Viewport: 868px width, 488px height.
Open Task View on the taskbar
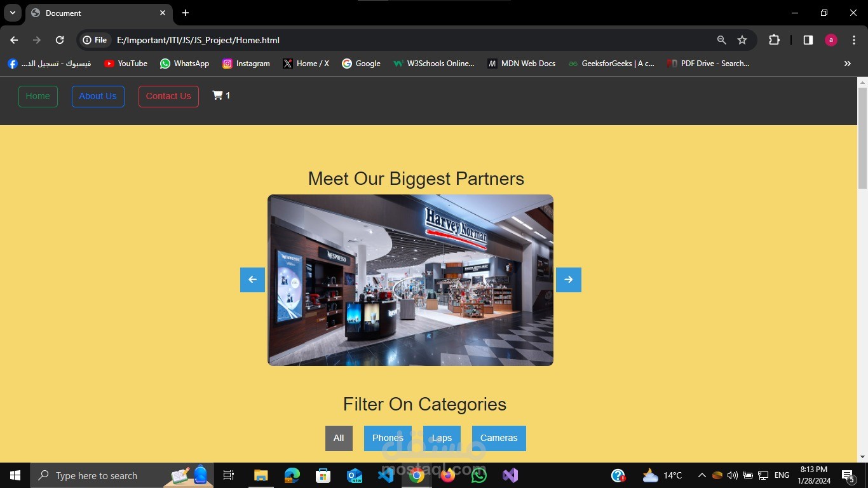[229, 475]
